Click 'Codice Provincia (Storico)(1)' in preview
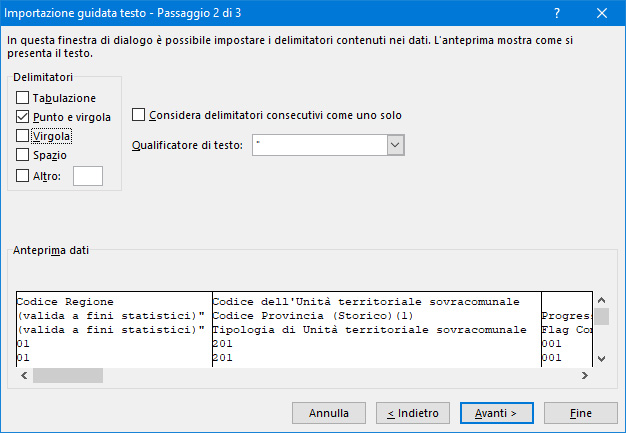 [x=313, y=316]
